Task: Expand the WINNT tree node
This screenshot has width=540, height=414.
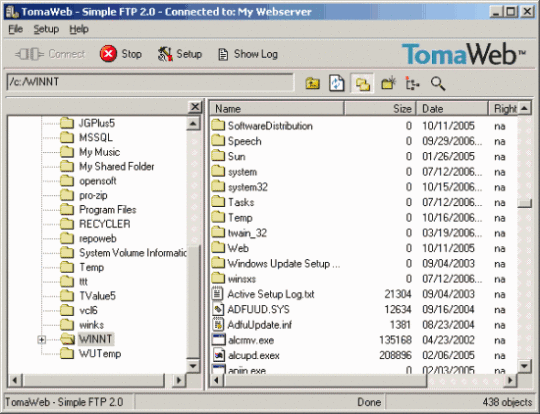Action: point(42,340)
